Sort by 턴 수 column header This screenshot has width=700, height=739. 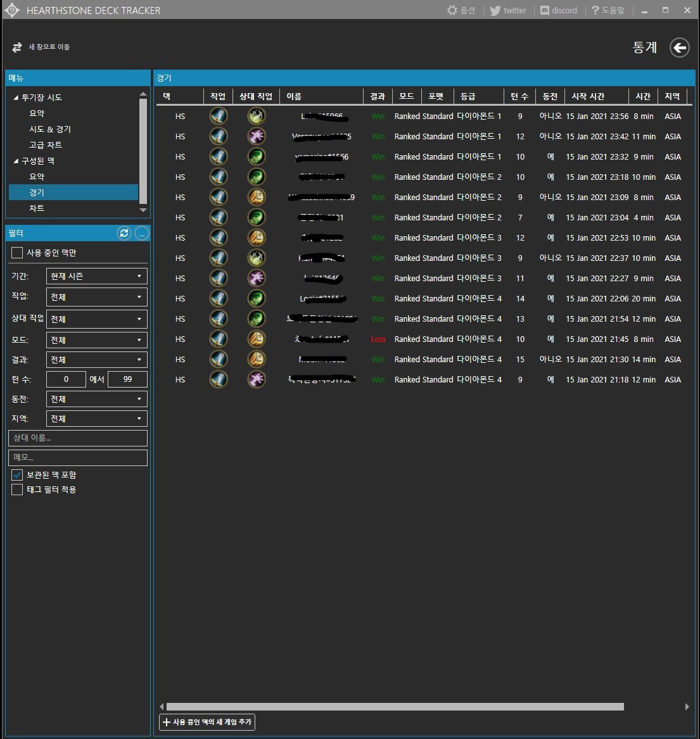[519, 96]
